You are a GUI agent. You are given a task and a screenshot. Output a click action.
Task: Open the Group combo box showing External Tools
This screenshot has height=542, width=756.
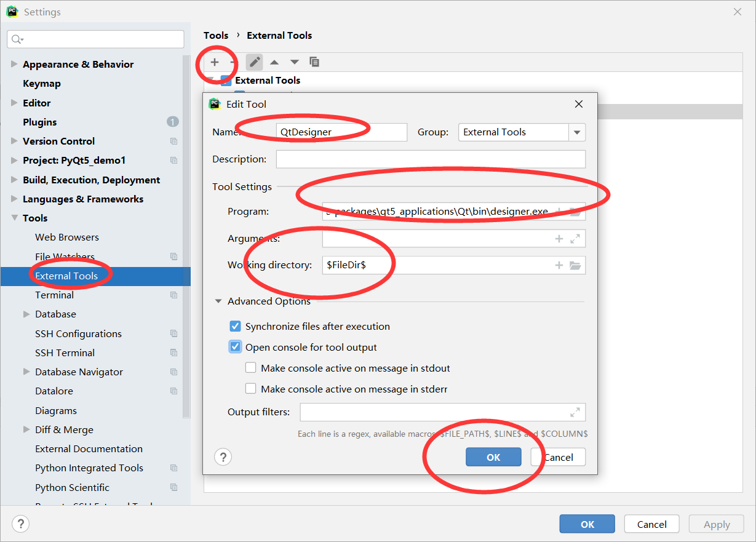(522, 132)
